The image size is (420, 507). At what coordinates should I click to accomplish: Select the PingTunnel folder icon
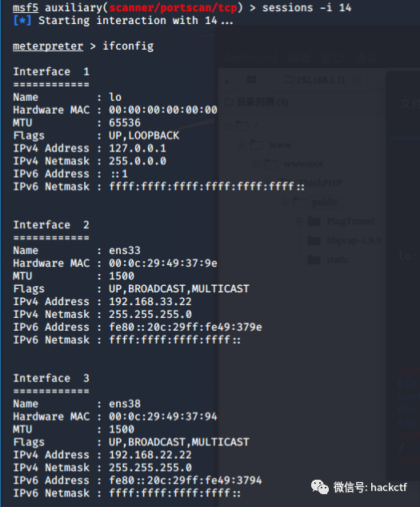coord(314,222)
